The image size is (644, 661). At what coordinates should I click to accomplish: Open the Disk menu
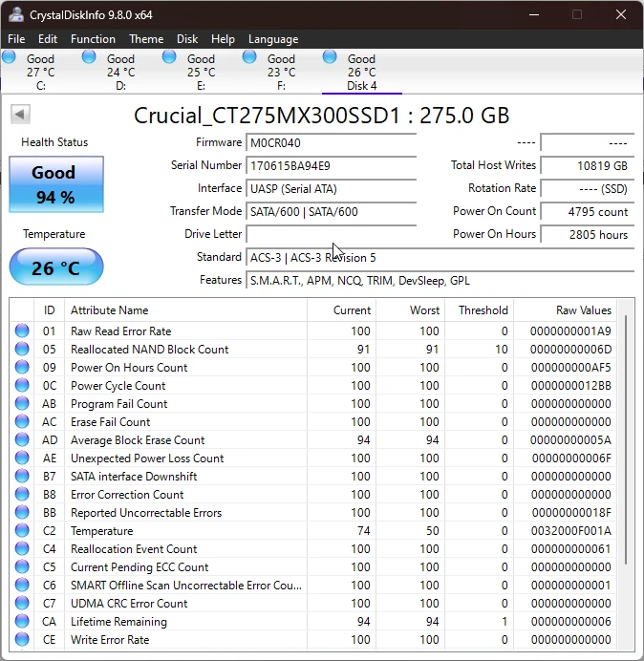(187, 39)
